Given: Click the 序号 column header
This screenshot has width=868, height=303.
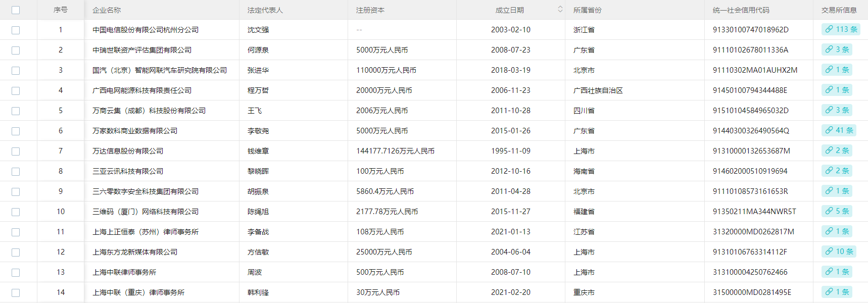Looking at the screenshot, I should click(61, 10).
